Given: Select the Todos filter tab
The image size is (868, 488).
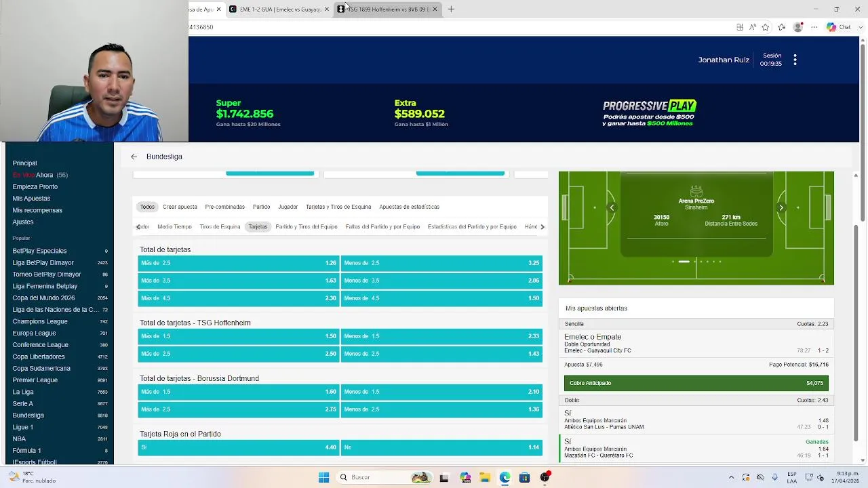Looking at the screenshot, I should (x=147, y=207).
